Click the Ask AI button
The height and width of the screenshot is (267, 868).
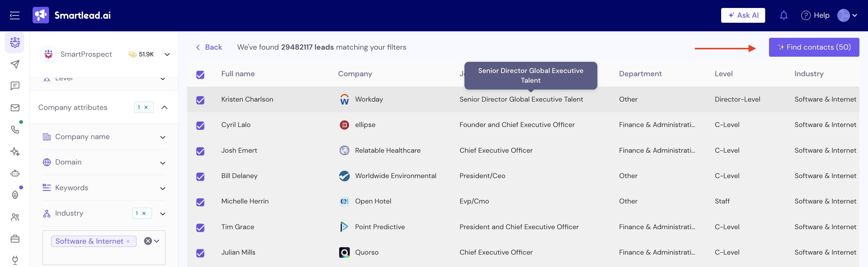tap(743, 15)
